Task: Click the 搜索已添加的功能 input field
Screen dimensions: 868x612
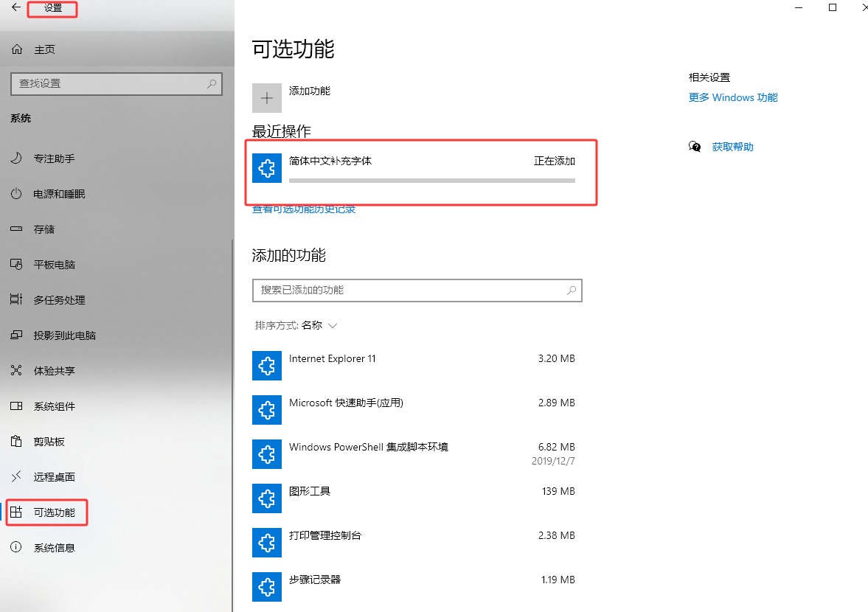Action: point(417,291)
